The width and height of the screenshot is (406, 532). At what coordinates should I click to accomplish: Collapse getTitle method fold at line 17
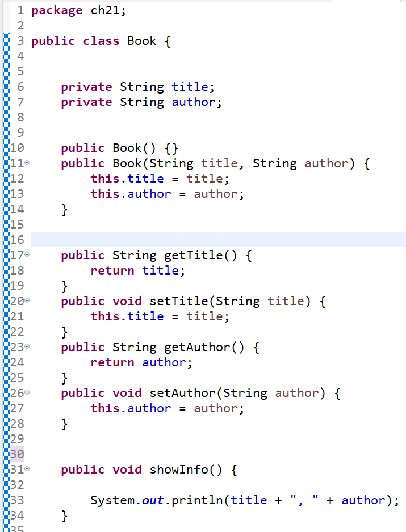click(x=27, y=255)
